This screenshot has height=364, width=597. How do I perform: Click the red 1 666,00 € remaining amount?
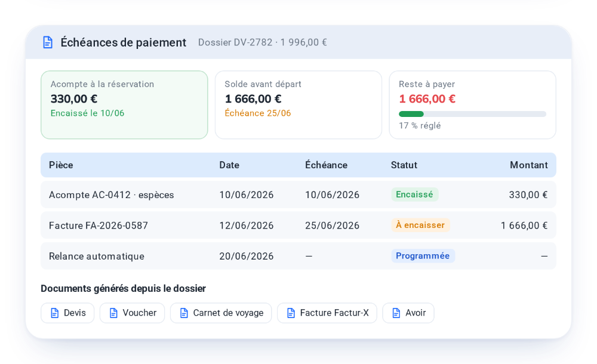[427, 99]
